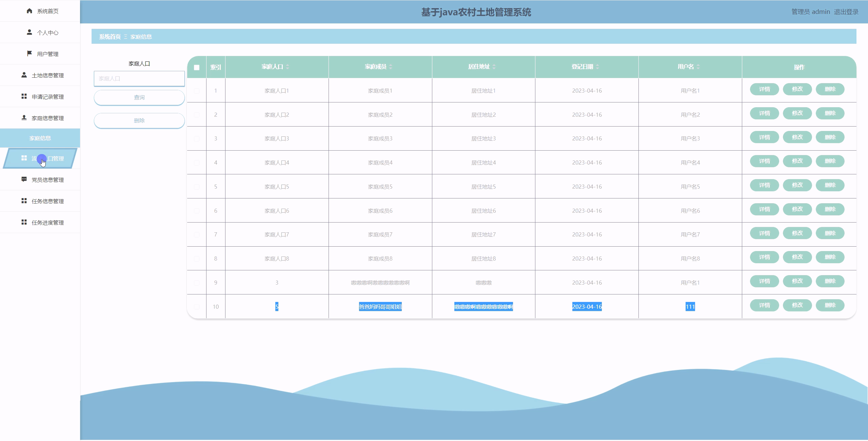
Task: Open 家庭信息 submenu item
Action: (40, 138)
